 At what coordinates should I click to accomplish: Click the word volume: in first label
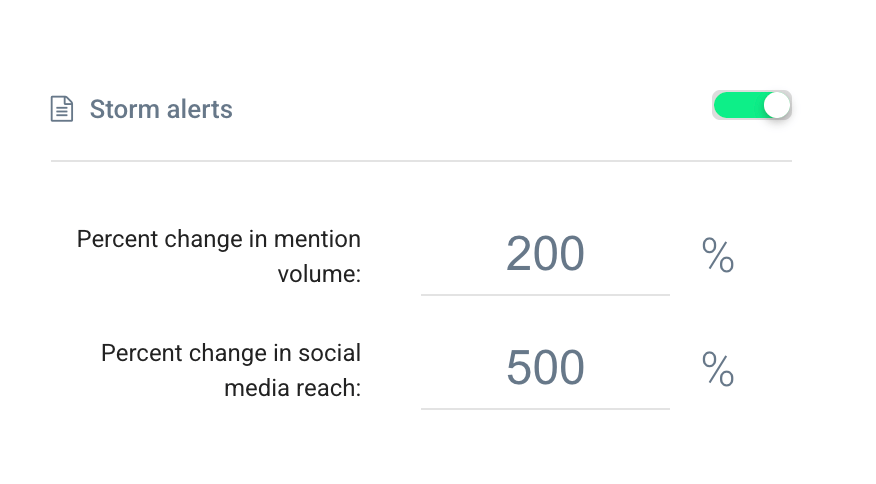[x=320, y=274]
